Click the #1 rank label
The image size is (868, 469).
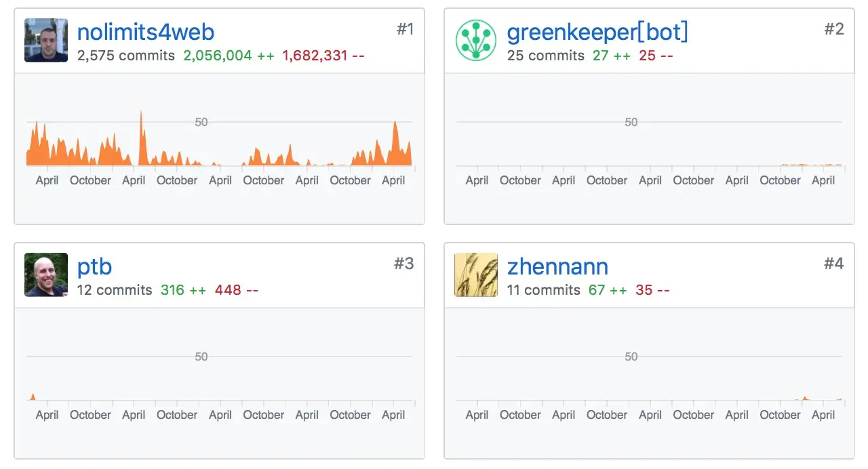(405, 29)
